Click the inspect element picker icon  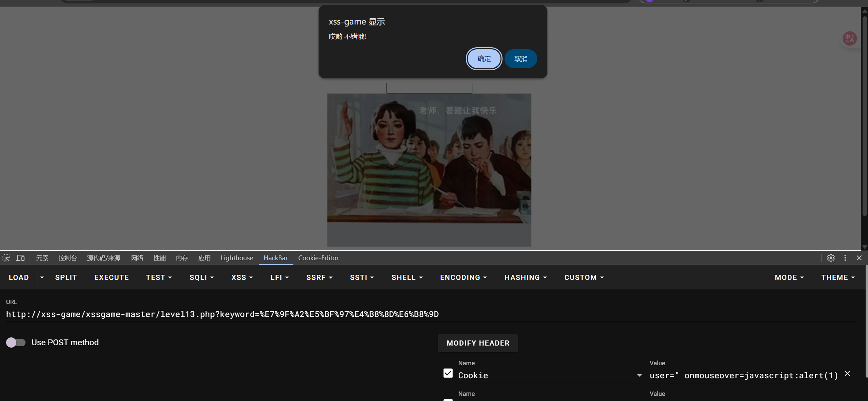click(6, 258)
